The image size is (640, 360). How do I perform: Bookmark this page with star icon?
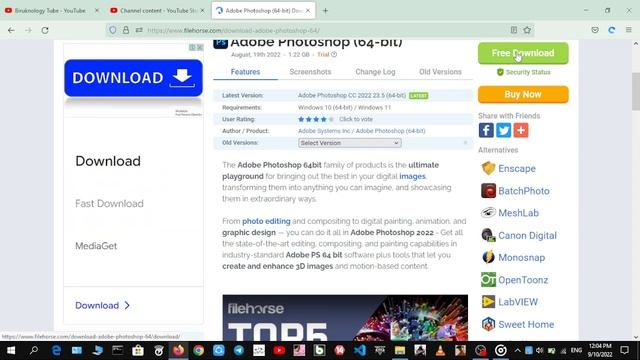527,30
